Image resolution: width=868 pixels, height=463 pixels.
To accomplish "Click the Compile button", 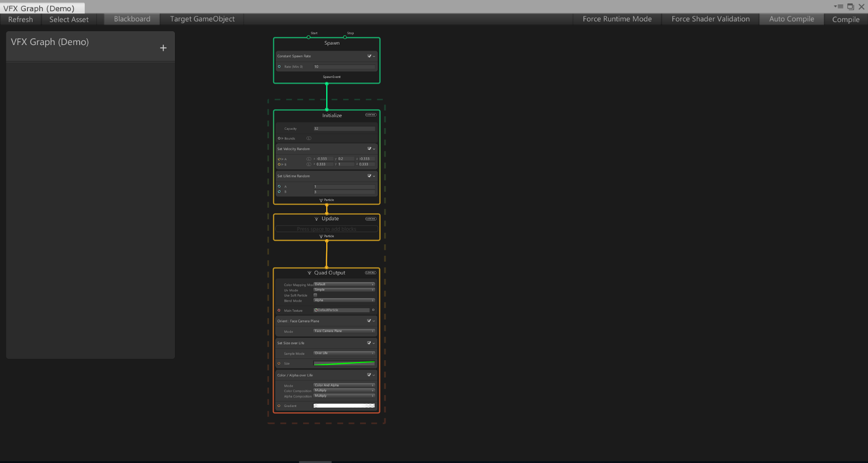I will [x=845, y=19].
